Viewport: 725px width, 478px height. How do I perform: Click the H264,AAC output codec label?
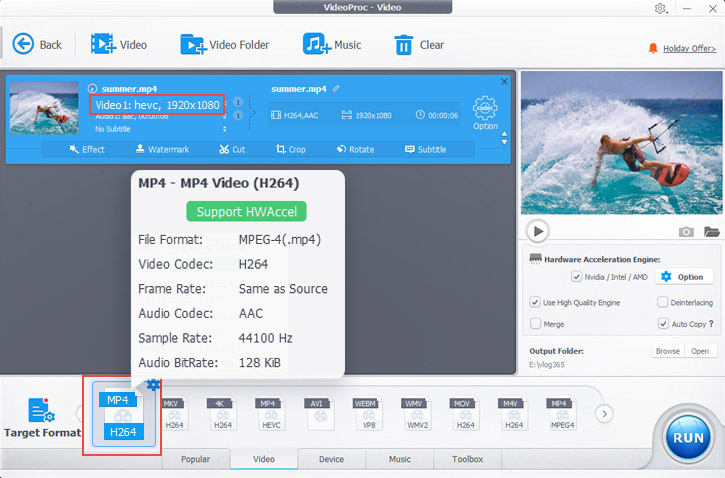click(x=301, y=115)
